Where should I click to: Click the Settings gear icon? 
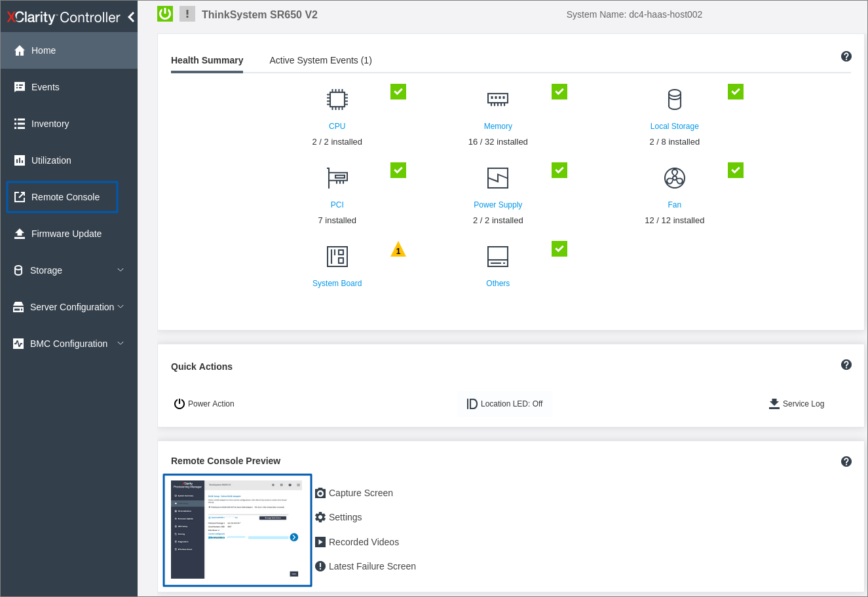(320, 517)
